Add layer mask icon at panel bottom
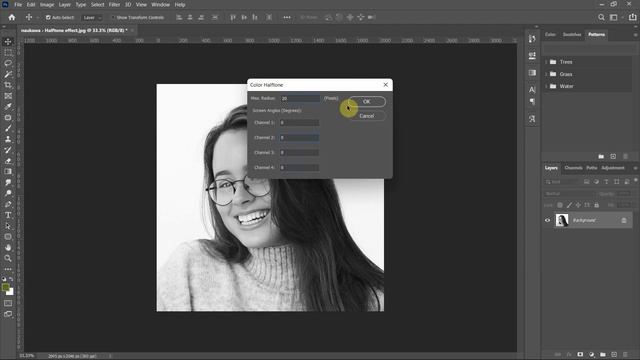The height and width of the screenshot is (360, 640). (x=580, y=354)
